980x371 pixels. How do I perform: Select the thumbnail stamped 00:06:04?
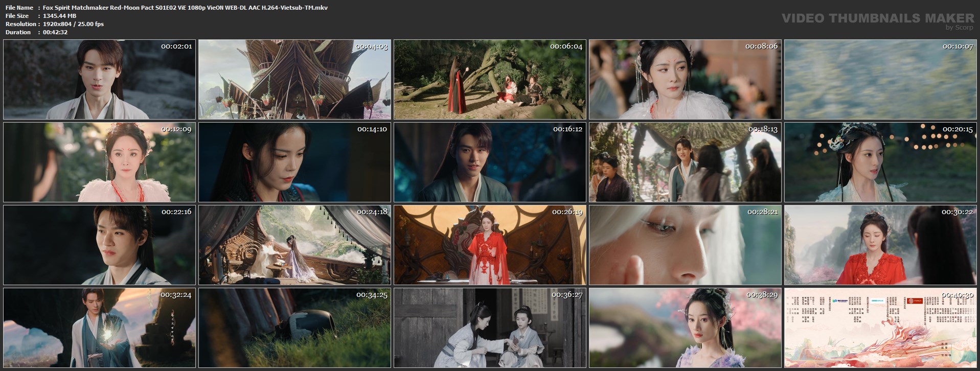490,80
